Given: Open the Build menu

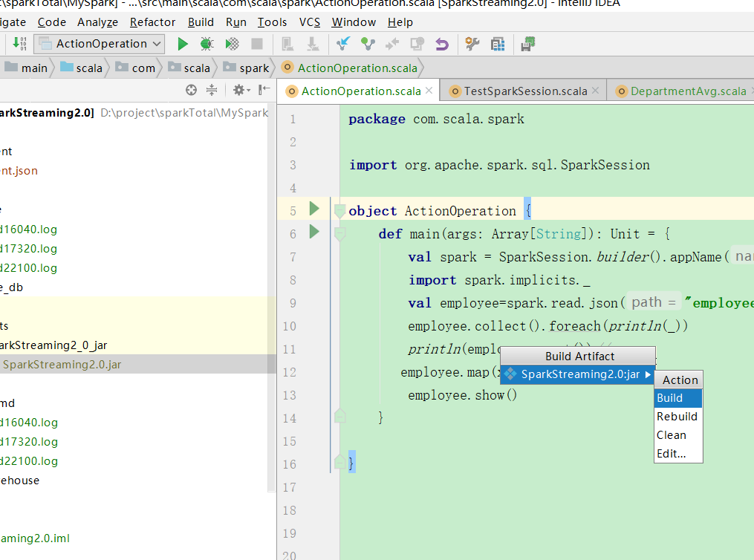Looking at the screenshot, I should (201, 22).
